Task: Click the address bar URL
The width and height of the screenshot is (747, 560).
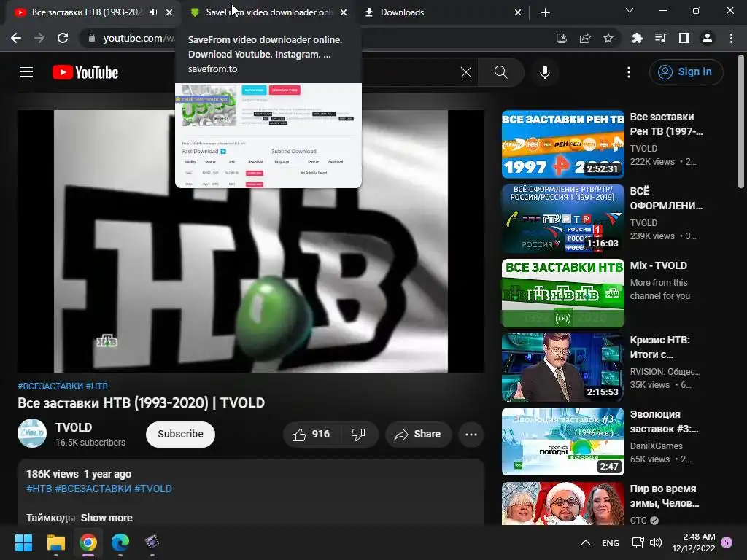Action: tap(138, 38)
